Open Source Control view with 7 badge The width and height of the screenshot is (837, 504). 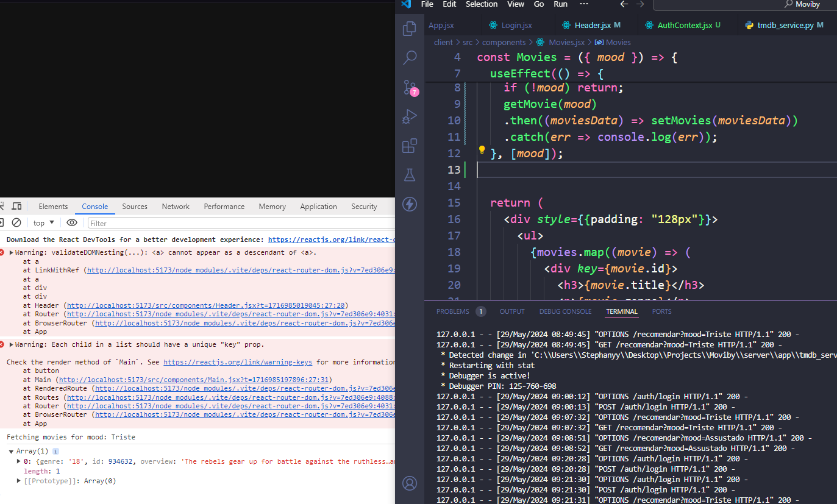click(410, 87)
